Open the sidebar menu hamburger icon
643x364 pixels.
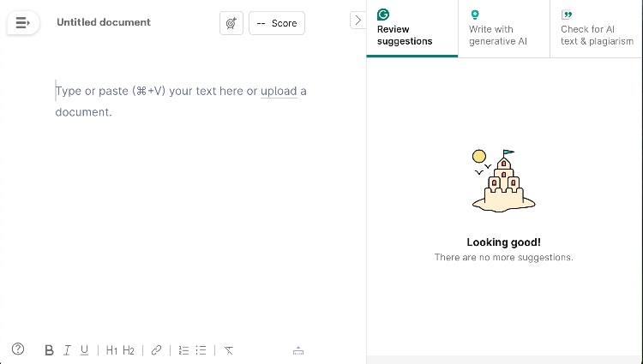point(23,22)
